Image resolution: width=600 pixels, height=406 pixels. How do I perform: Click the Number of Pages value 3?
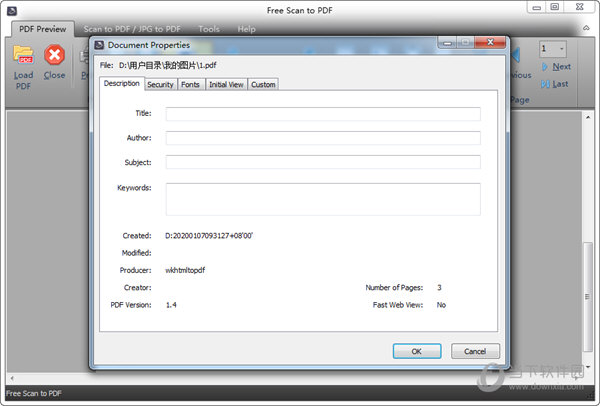[x=439, y=287]
